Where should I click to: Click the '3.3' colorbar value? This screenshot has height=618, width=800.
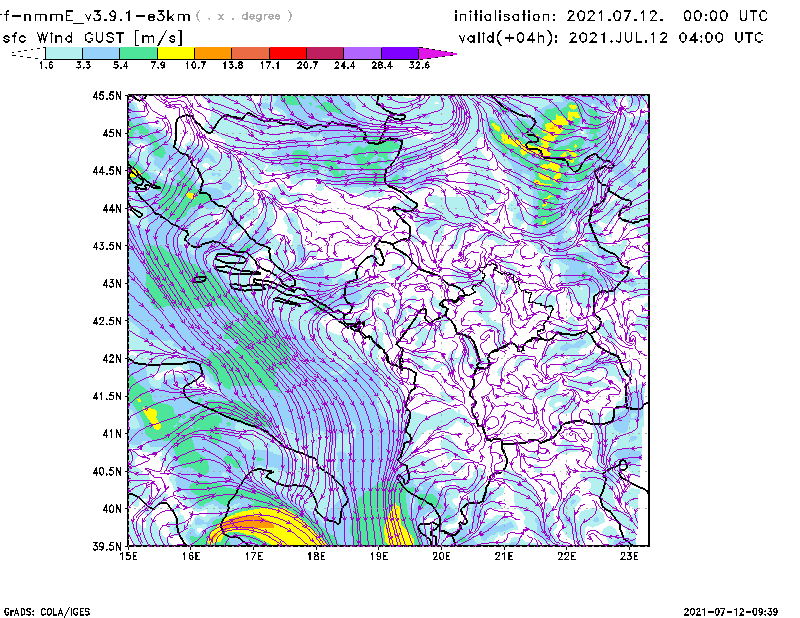(83, 65)
